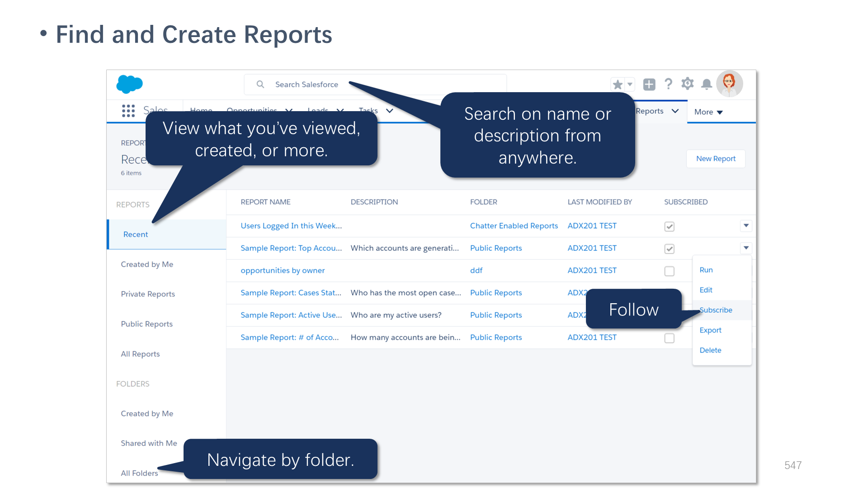Toggle subscribed checkbox for # of Accounts report
The image size is (868, 488).
(x=669, y=338)
